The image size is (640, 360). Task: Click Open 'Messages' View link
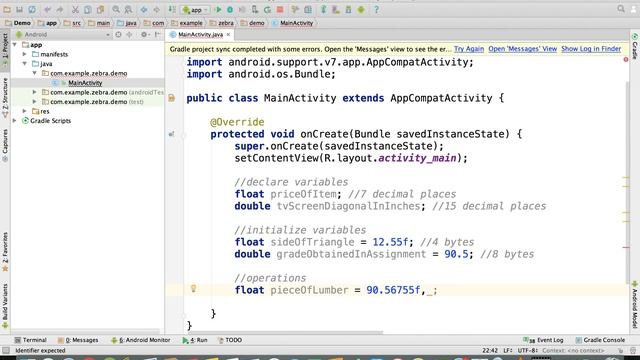522,49
